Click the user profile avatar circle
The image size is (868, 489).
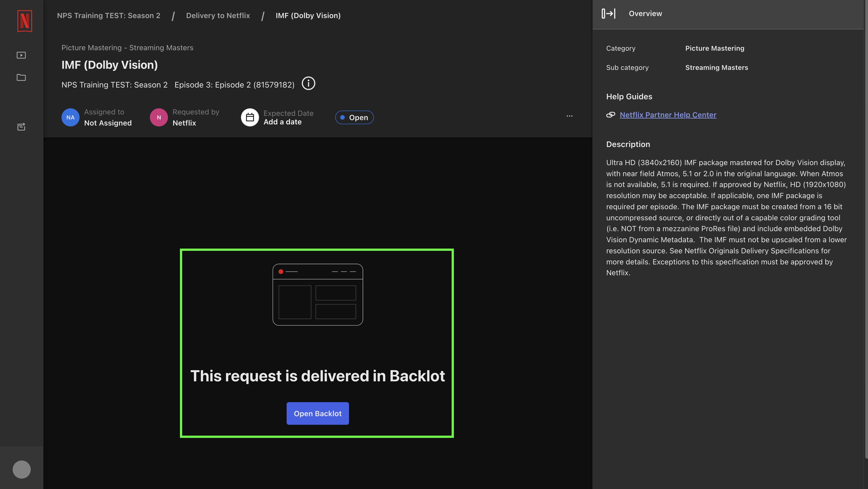tap(21, 470)
